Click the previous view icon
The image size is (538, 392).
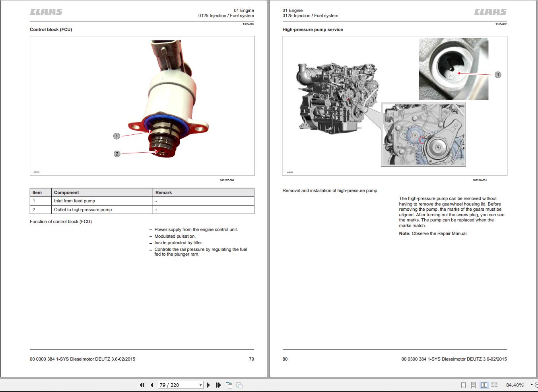point(229,385)
